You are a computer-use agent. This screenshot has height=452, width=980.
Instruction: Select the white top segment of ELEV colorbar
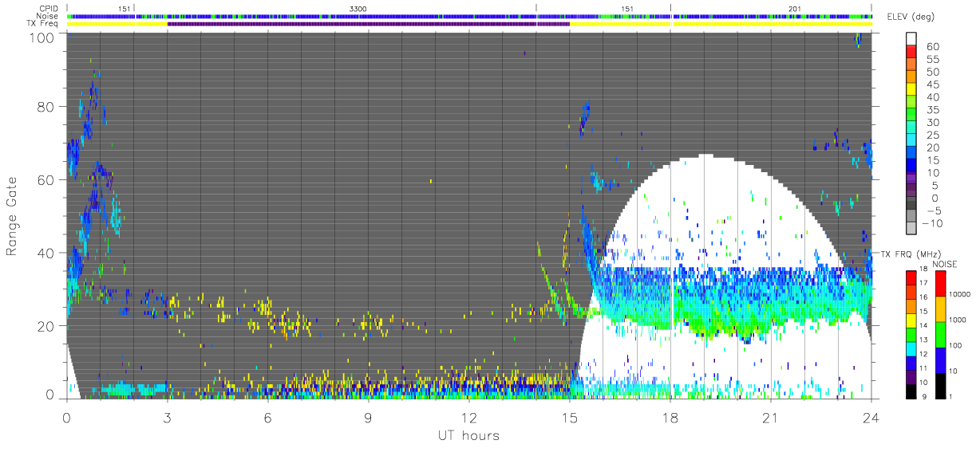[x=911, y=38]
